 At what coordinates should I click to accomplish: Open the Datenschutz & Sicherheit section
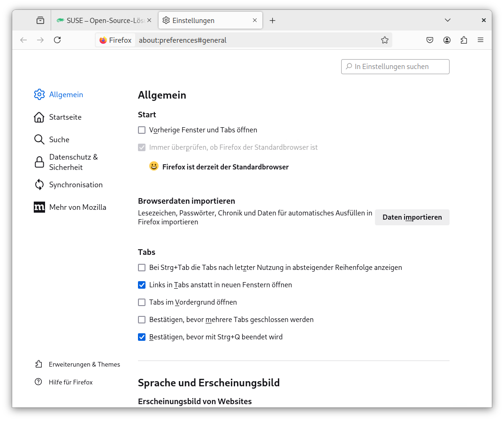73,162
